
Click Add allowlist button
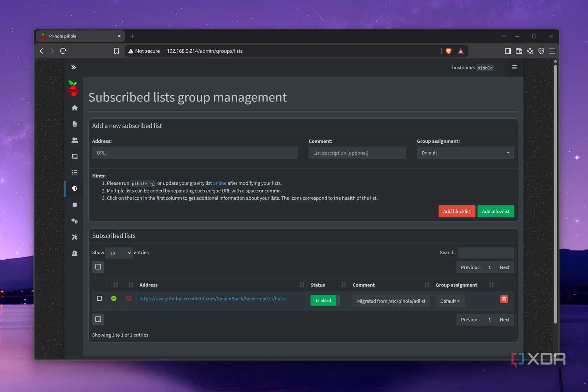coord(496,211)
